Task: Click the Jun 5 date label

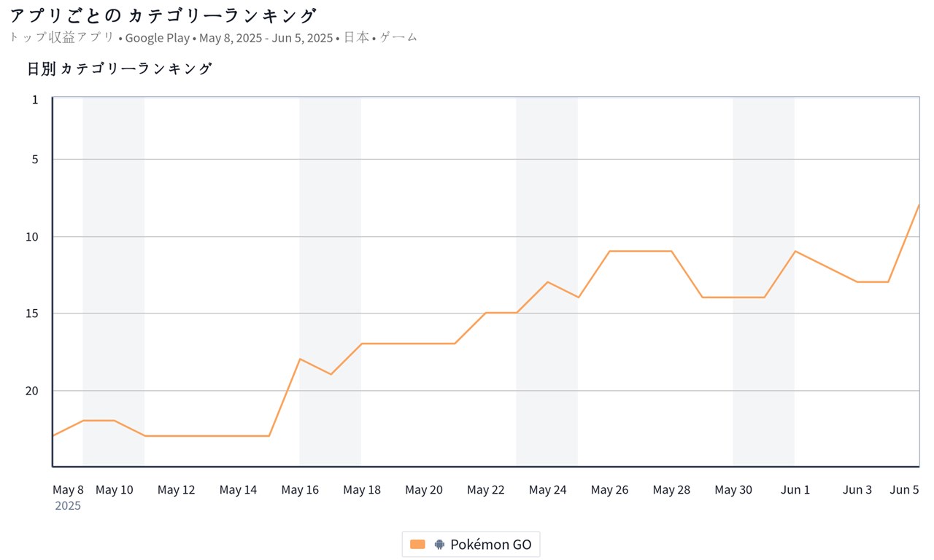Action: click(x=904, y=490)
